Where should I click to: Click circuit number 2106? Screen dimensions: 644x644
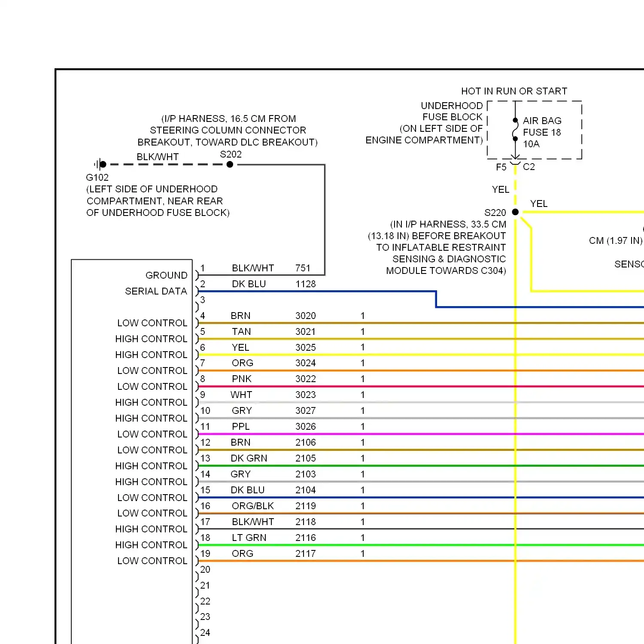pos(305,442)
